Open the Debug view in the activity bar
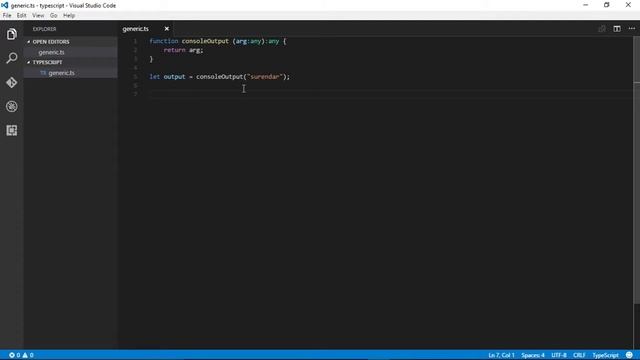Screen dimensions: 640x360 pos(11,107)
